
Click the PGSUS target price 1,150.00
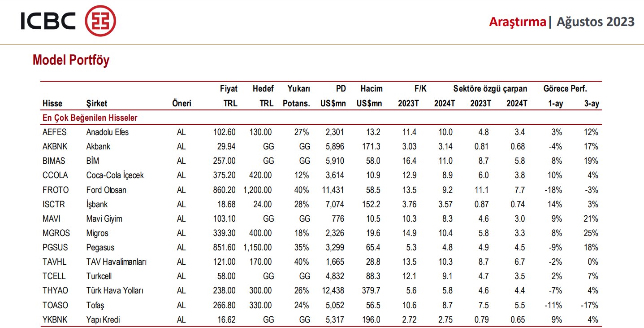click(257, 247)
